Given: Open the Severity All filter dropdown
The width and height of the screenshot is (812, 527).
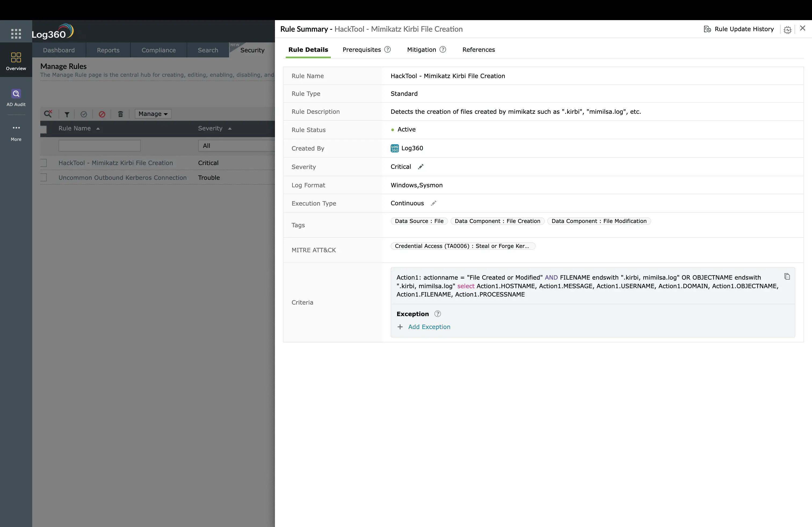Looking at the screenshot, I should pyautogui.click(x=237, y=145).
